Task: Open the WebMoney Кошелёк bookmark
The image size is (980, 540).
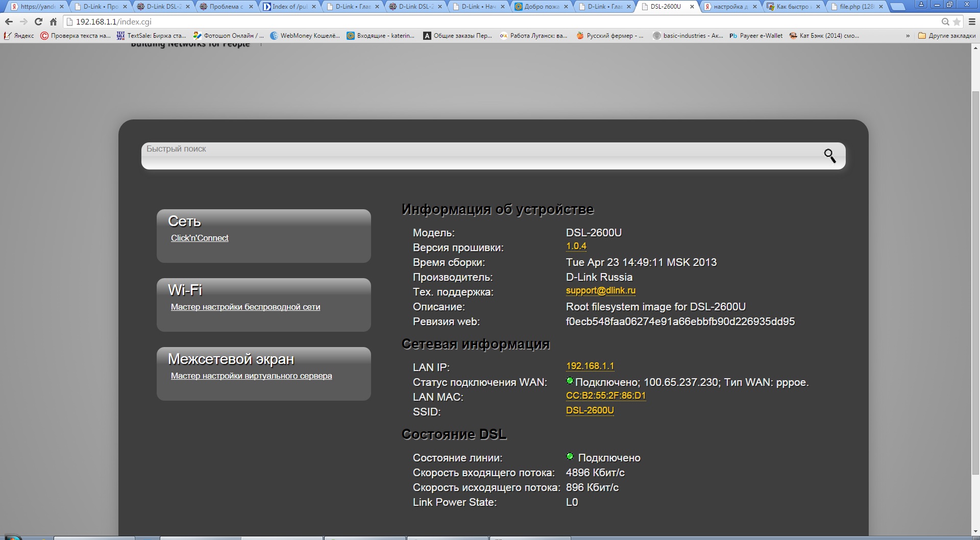Action: point(305,36)
